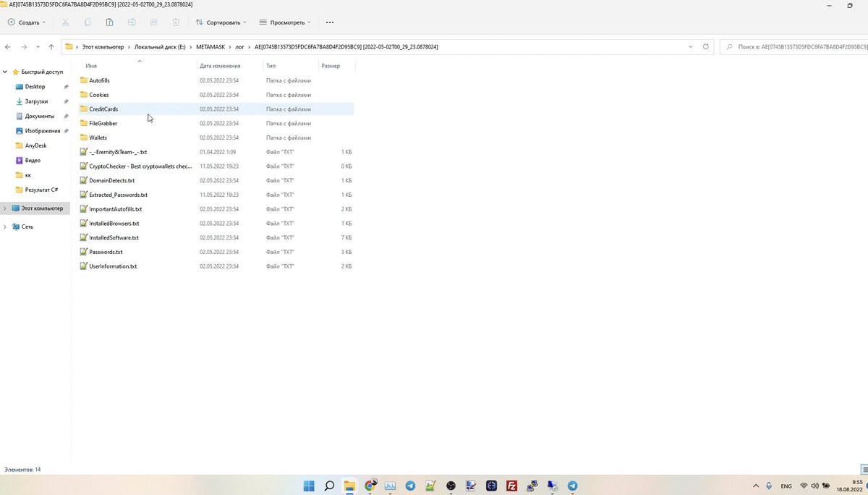Open OBS Studio from taskbar
868x495 pixels.
click(451, 486)
